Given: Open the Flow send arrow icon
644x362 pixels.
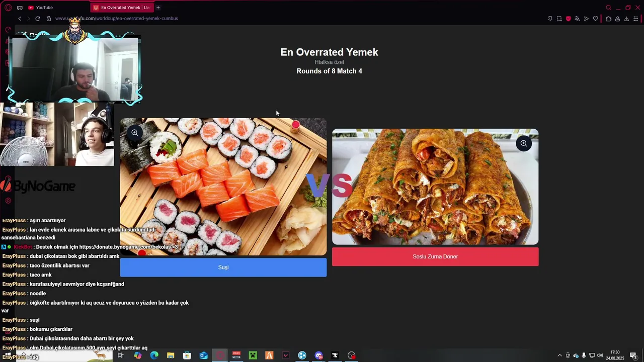Looking at the screenshot, I should 586,19.
